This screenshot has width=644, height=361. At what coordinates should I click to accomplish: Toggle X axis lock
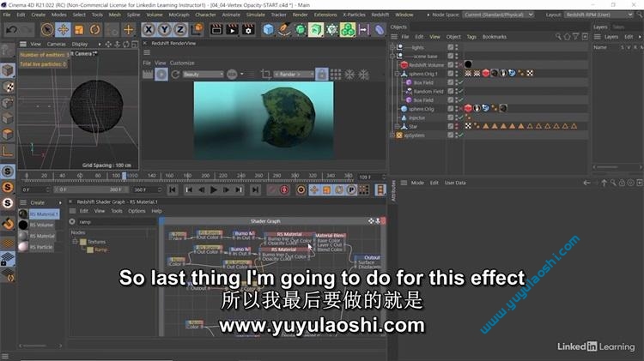[149, 29]
